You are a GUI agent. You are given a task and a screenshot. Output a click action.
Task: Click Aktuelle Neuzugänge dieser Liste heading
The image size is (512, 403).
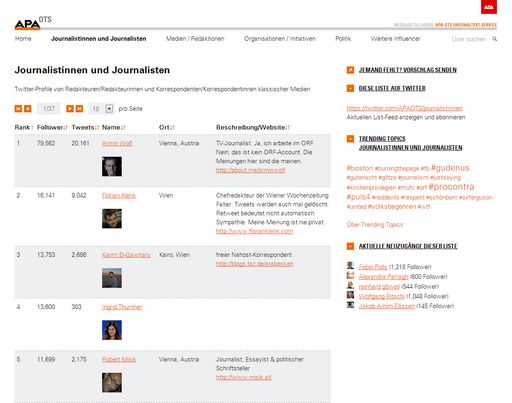coord(408,246)
